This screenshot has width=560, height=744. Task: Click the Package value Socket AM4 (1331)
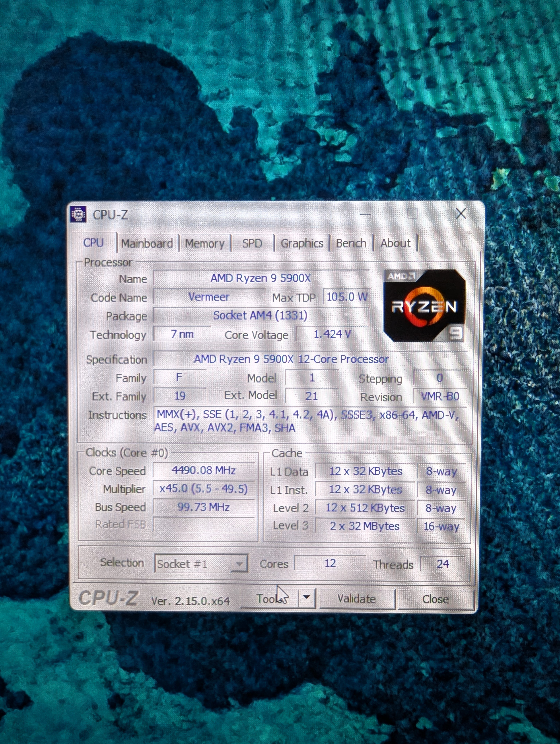(261, 315)
